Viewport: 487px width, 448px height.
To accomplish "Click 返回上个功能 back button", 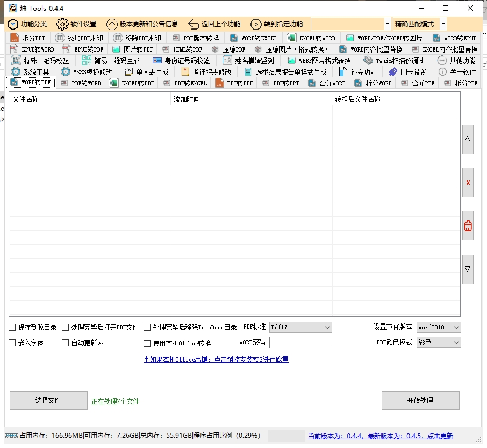I will (x=214, y=24).
